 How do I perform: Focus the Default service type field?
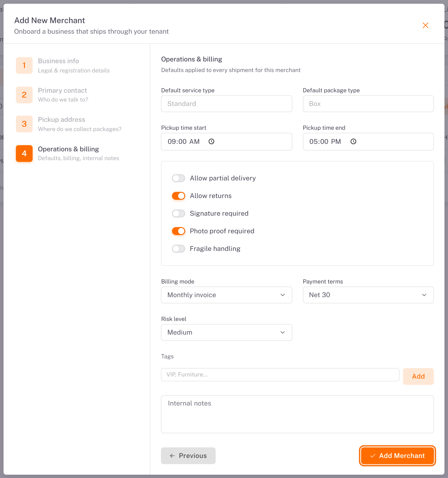pyautogui.click(x=226, y=104)
